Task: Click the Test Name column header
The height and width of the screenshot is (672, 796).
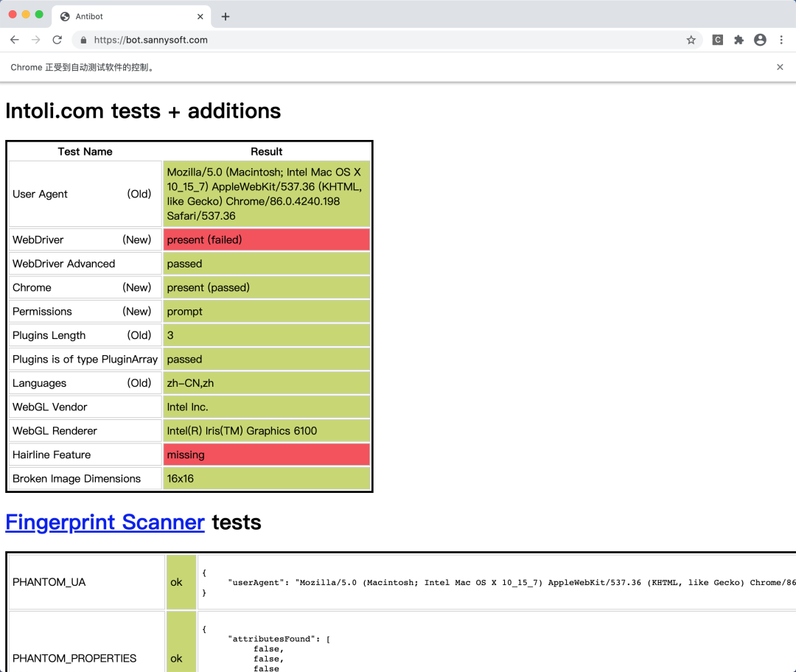Action: click(85, 152)
